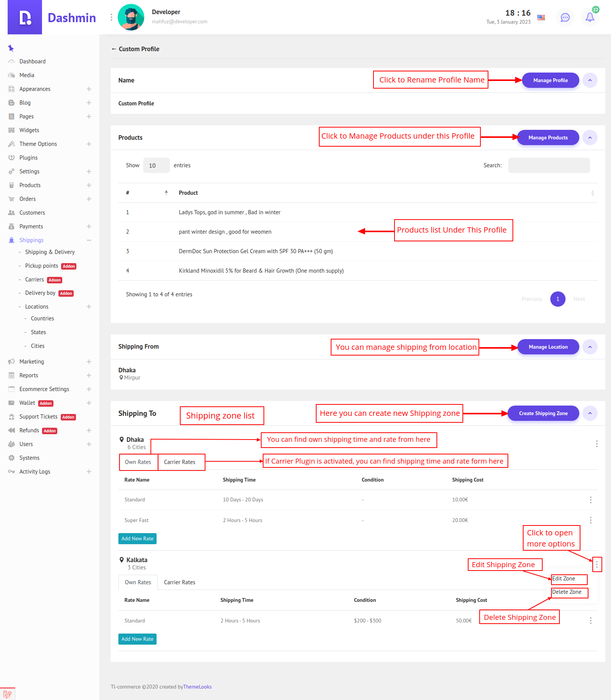Click the three-dot menu beside logo
This screenshot has height=700, width=611.
(x=111, y=17)
